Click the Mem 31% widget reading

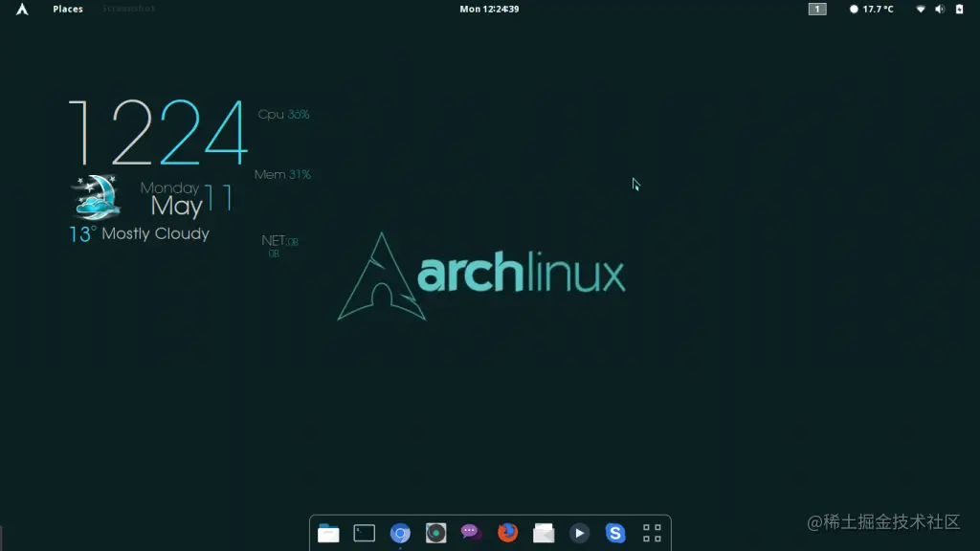pos(282,174)
